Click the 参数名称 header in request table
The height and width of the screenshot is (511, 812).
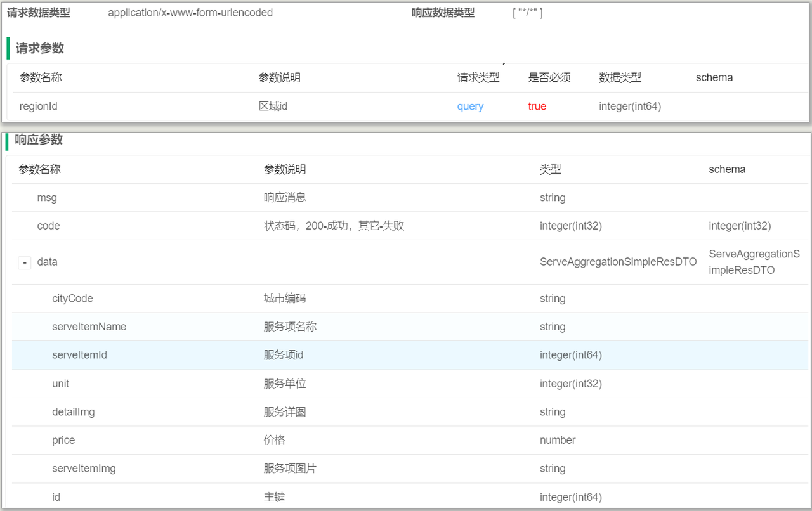point(41,78)
